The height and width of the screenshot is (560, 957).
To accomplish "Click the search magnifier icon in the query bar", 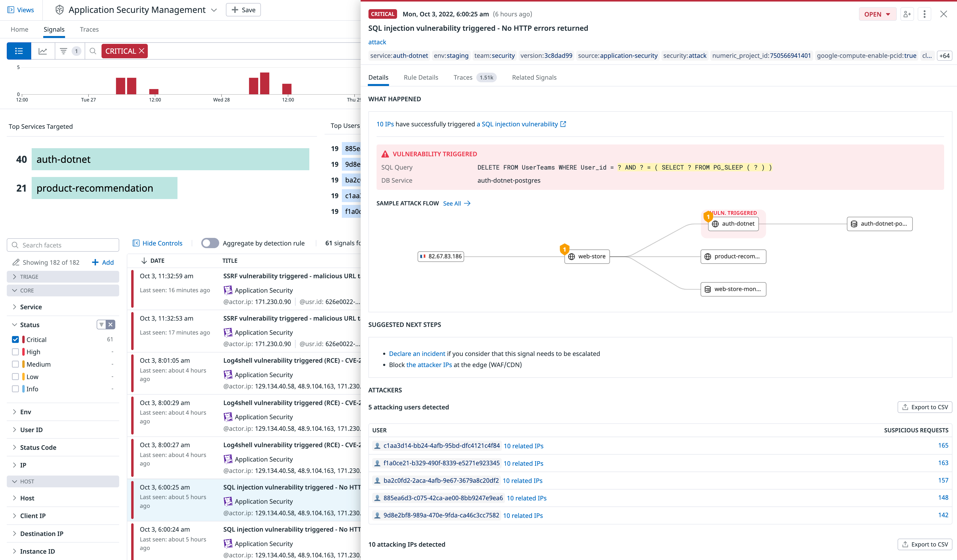I will click(92, 50).
